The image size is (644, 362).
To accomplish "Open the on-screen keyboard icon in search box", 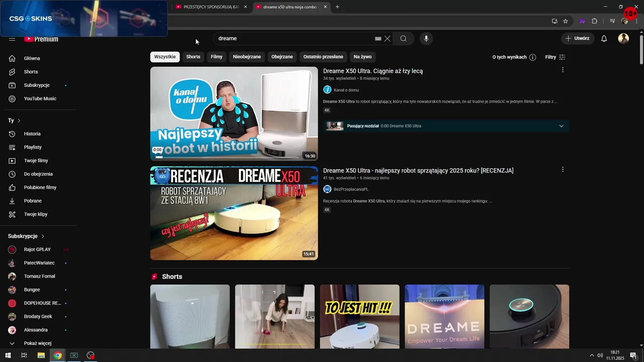I will coord(378,39).
